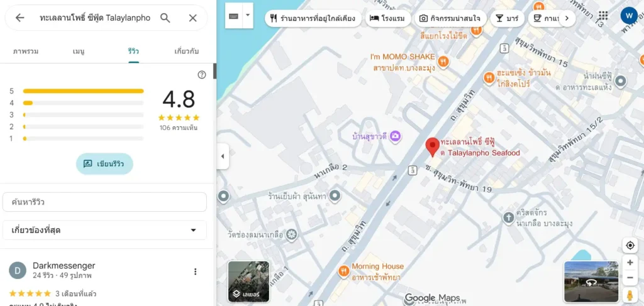Open the เลเยอร์ layers thumbnail

(249, 281)
